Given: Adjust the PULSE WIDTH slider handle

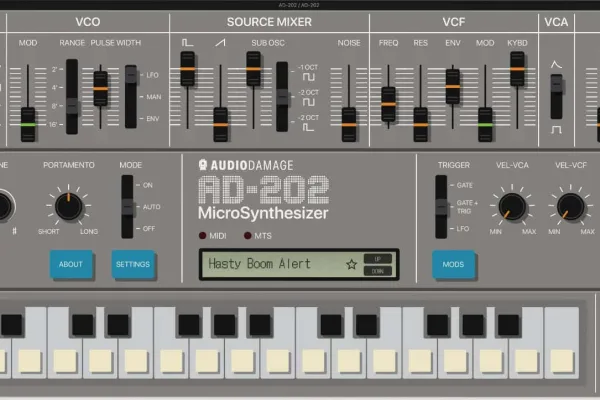Looking at the screenshot, I should [x=101, y=88].
